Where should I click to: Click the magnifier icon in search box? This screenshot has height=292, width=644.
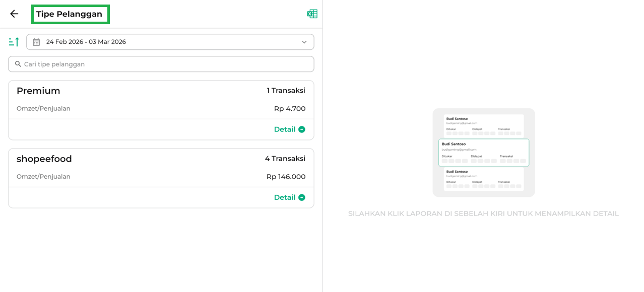pyautogui.click(x=18, y=64)
